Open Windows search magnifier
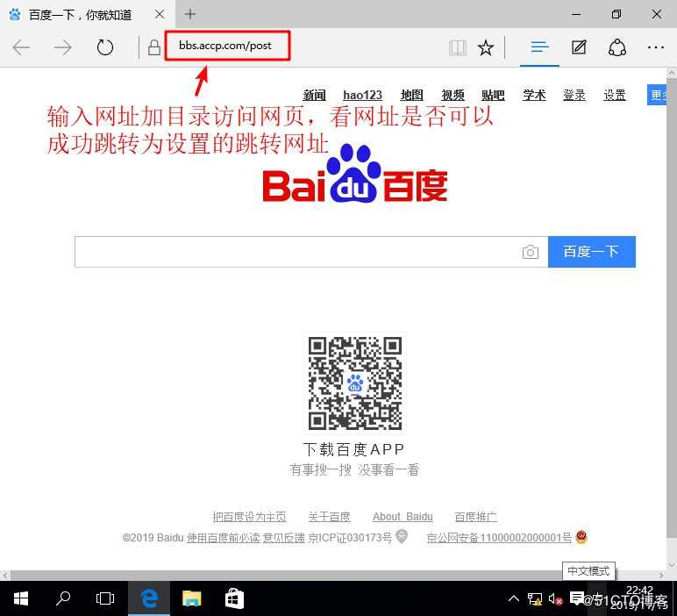The height and width of the screenshot is (616, 677). (x=63, y=598)
